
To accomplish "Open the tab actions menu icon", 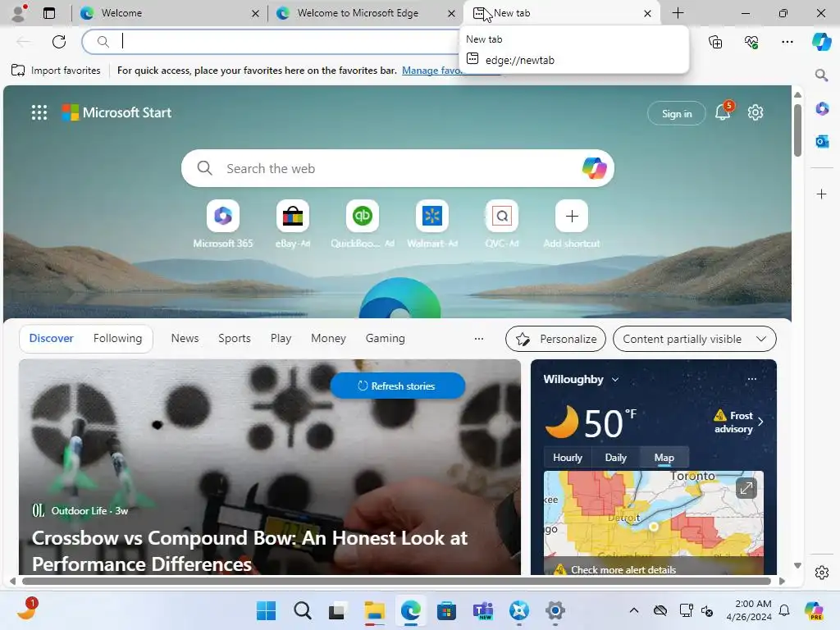I will click(49, 13).
